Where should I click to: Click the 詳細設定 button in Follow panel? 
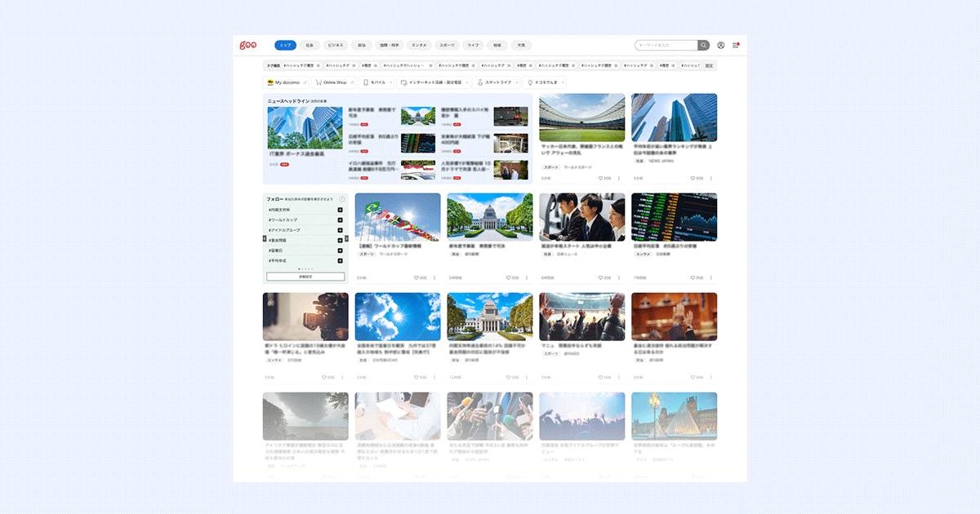click(305, 277)
